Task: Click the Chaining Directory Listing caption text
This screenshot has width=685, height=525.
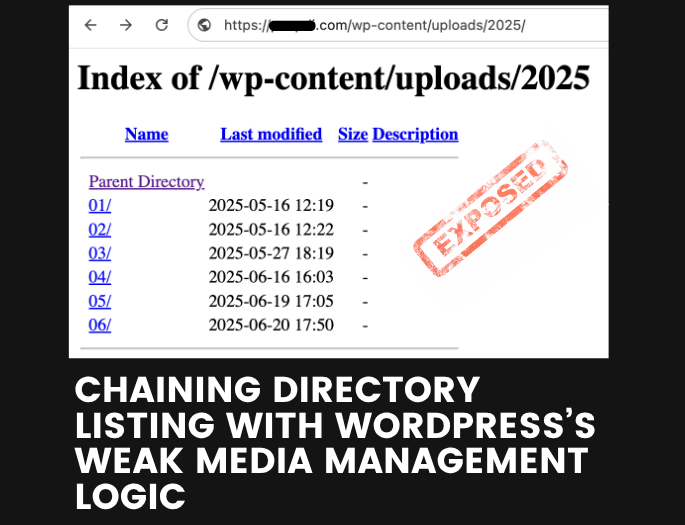Action: [x=335, y=443]
